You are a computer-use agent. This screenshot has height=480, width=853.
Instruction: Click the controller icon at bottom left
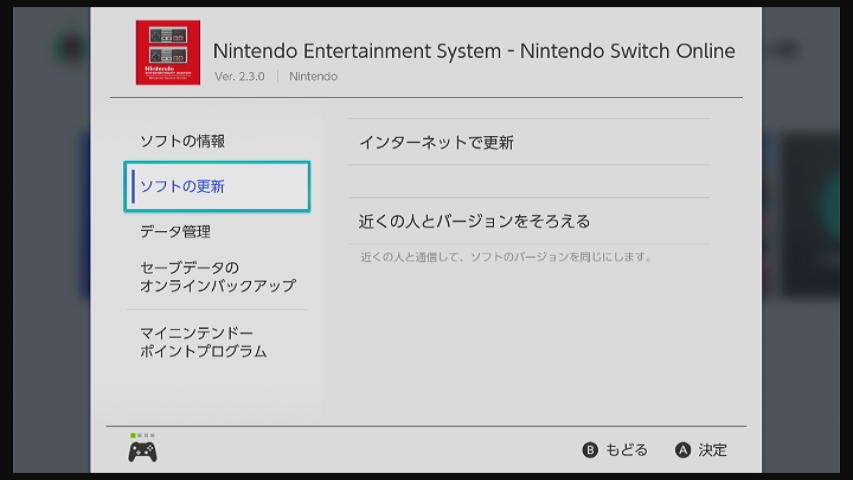click(143, 451)
